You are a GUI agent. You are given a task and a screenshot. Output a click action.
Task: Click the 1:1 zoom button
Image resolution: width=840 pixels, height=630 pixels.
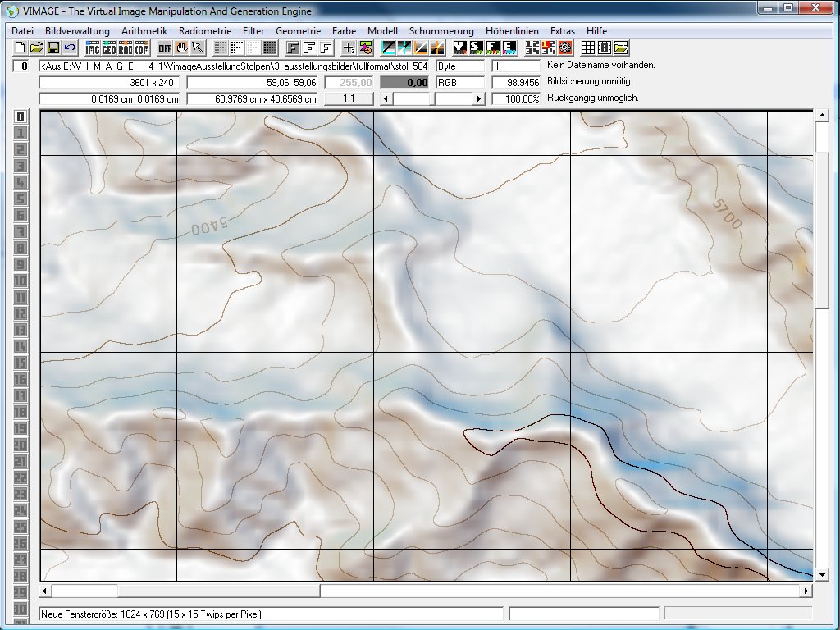[x=349, y=98]
